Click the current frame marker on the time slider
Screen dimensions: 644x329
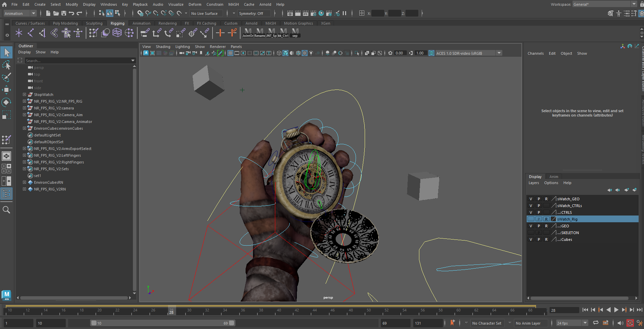tap(171, 311)
